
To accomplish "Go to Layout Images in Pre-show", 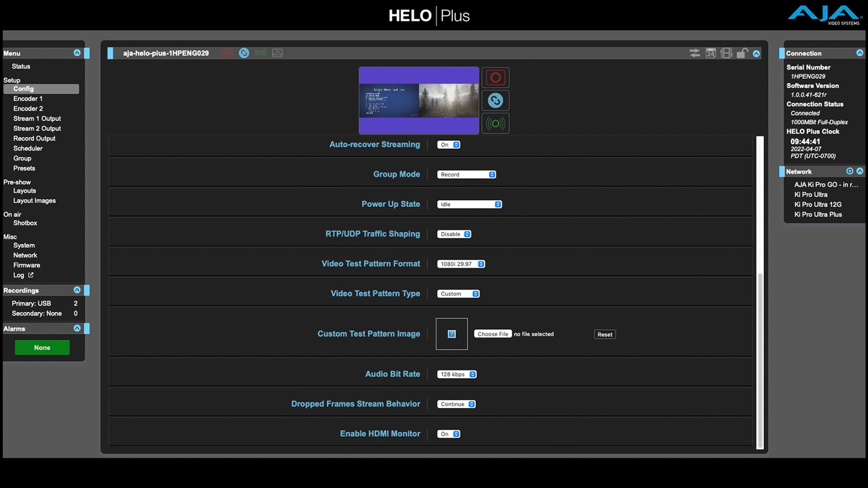I will [34, 201].
